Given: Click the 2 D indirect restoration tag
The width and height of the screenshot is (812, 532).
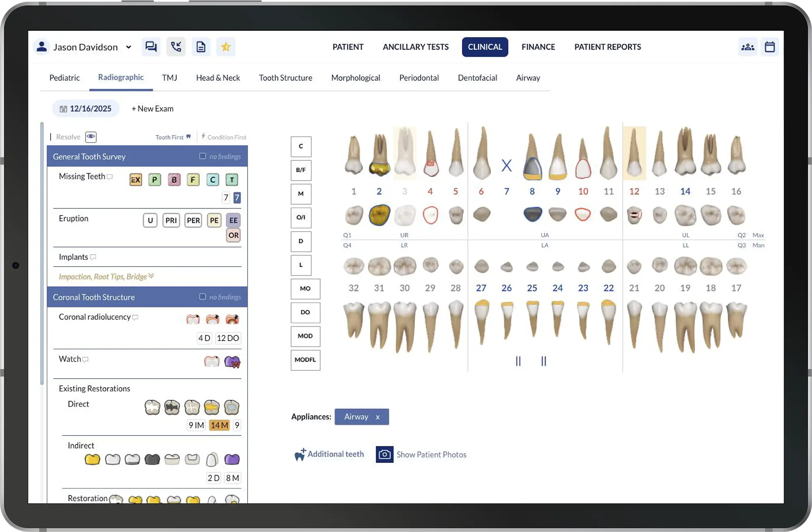Looking at the screenshot, I should [214, 478].
